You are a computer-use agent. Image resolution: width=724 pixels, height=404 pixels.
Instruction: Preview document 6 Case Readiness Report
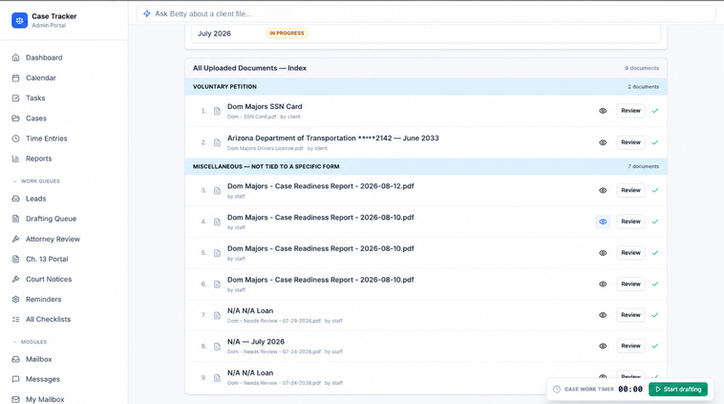tap(603, 284)
